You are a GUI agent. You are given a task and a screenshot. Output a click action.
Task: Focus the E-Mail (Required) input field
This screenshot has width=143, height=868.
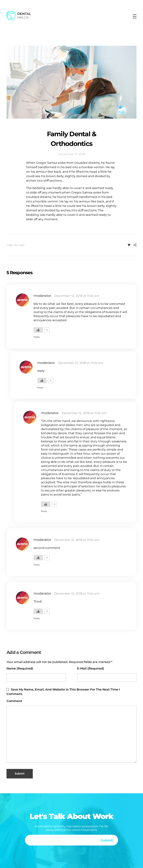(x=107, y=678)
